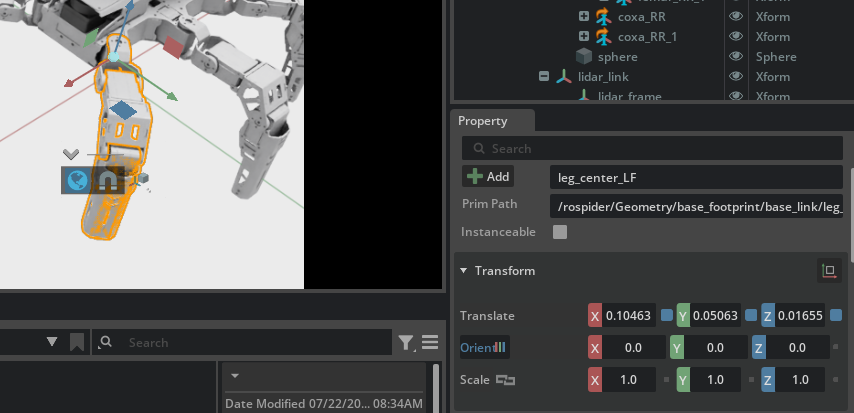
Task: Click Scale Z value 1.0
Action: pos(800,380)
